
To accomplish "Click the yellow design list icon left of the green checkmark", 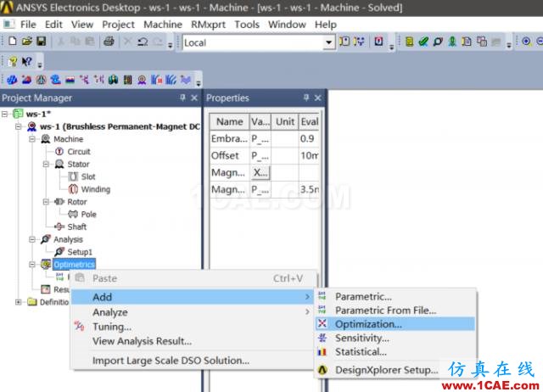I will point(409,42).
